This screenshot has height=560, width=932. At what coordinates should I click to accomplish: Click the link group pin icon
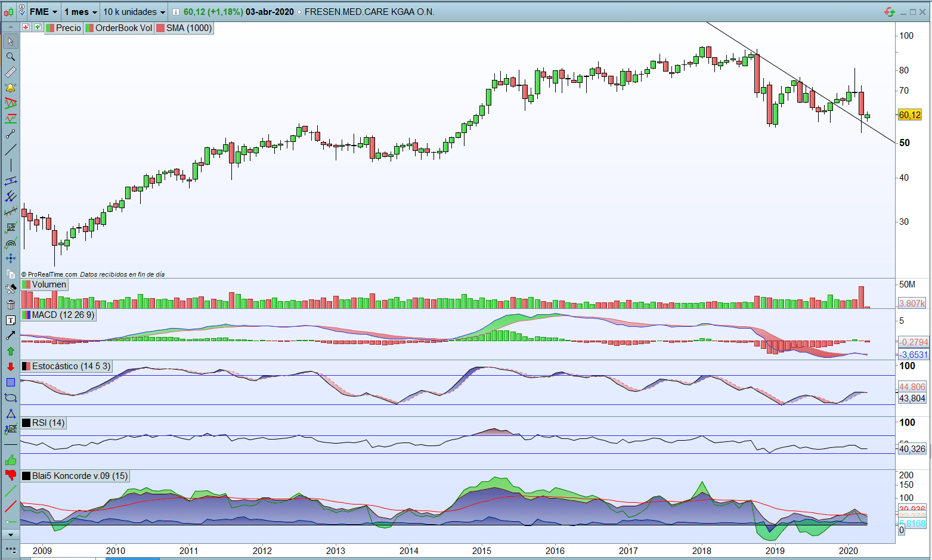point(22,10)
